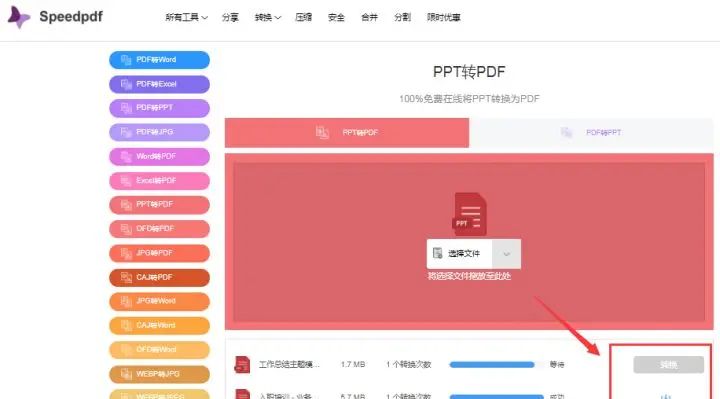This screenshot has width=720, height=399.
Task: Expand the 转换 dropdown in top navigation
Action: click(268, 17)
